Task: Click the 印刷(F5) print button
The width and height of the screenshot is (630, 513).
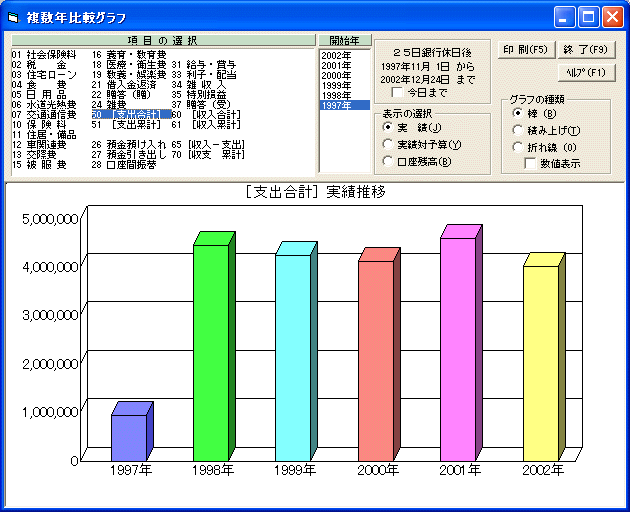Action: click(x=525, y=49)
